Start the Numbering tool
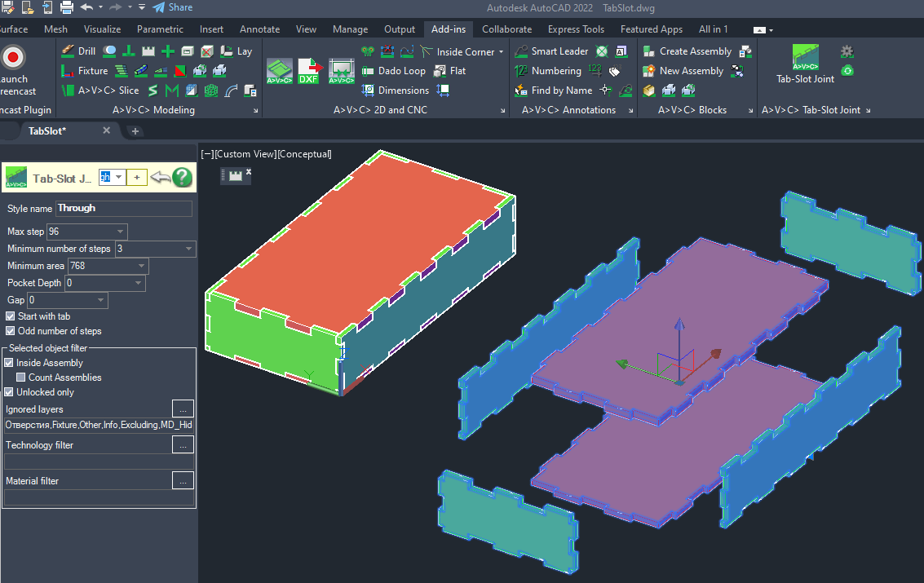Viewport: 924px width, 583px height. [x=548, y=71]
